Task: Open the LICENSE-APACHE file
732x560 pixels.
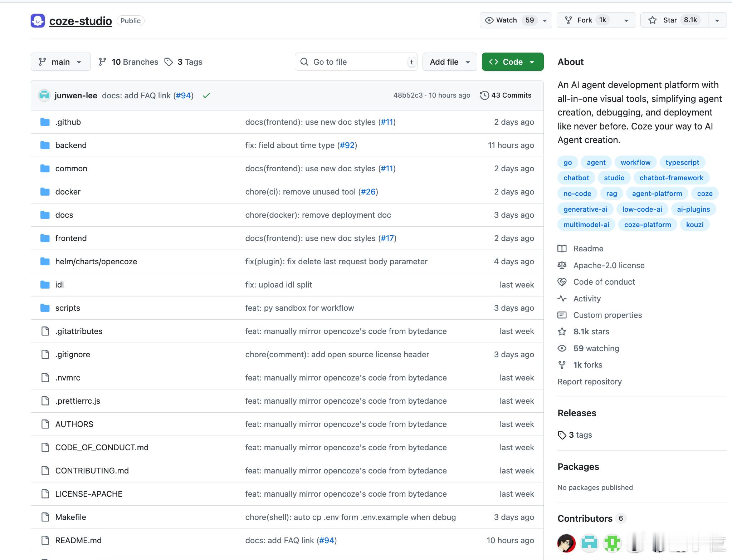Action: 89,494
